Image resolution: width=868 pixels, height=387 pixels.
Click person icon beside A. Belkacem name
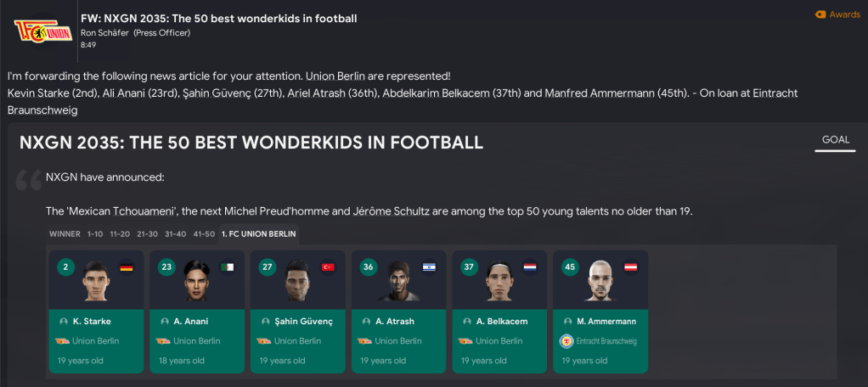(466, 322)
